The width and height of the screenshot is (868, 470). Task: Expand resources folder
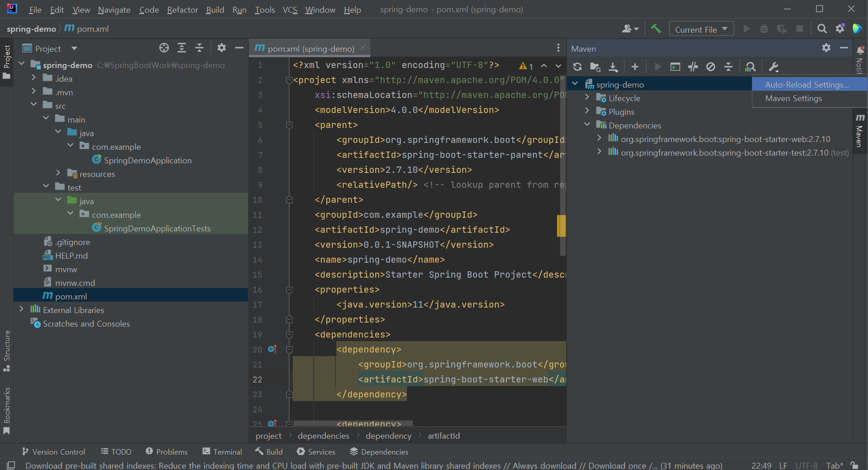(x=58, y=173)
